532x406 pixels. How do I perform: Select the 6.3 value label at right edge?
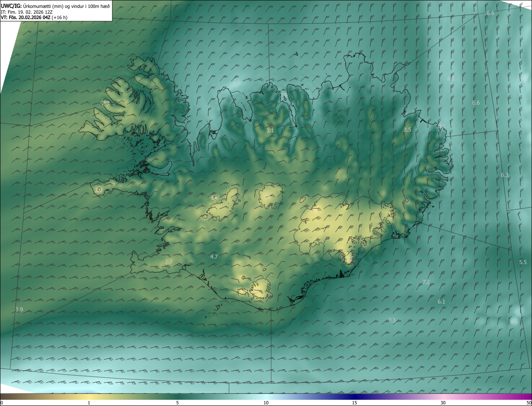point(505,175)
